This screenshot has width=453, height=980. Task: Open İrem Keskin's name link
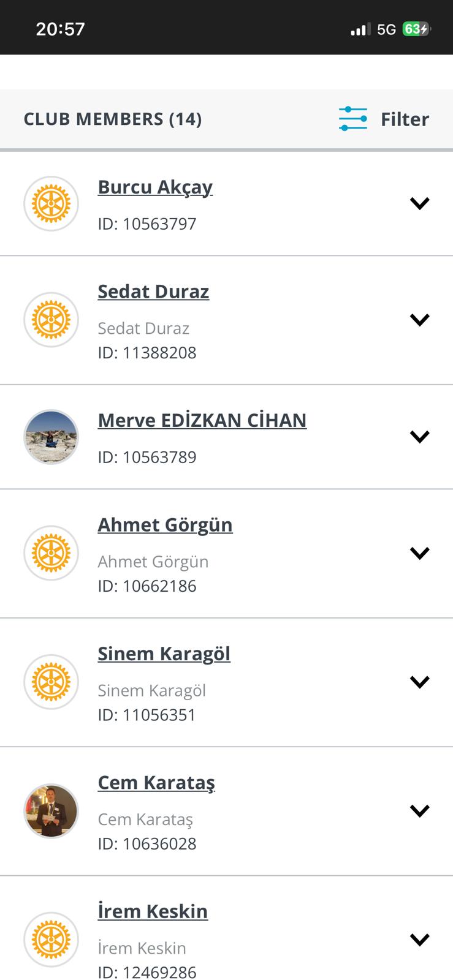(x=153, y=911)
